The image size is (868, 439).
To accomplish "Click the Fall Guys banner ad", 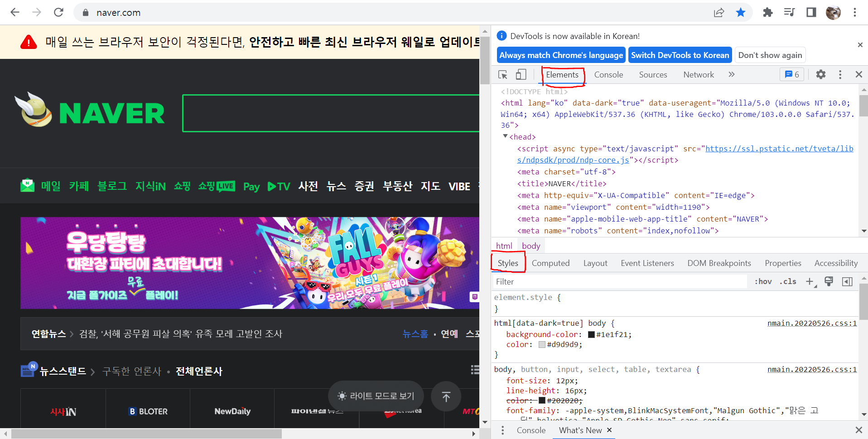I will tap(250, 263).
